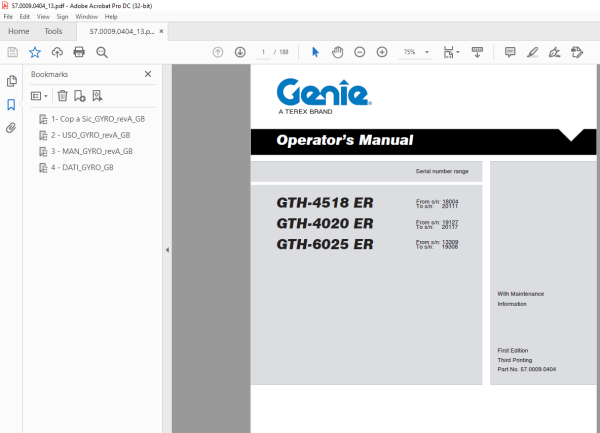Close the Bookmarks panel

(148, 74)
